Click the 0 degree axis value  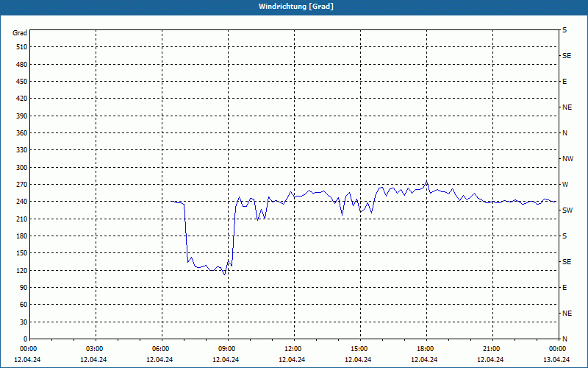(x=25, y=339)
